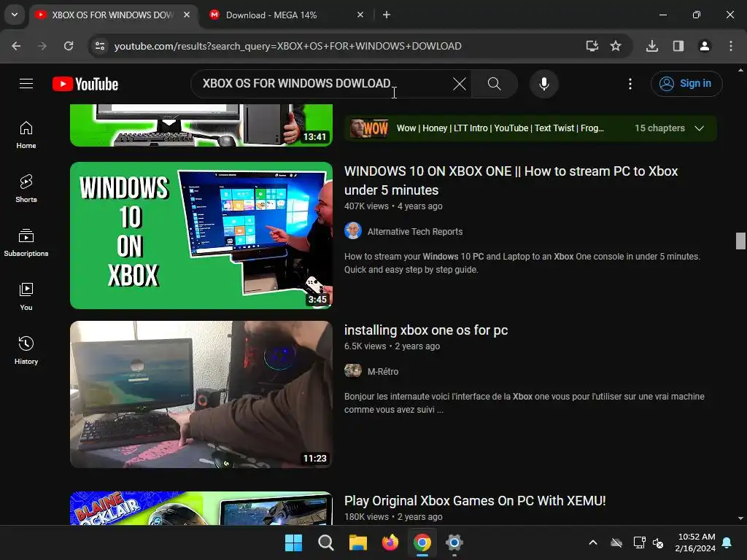Go back in browser

coord(16,46)
